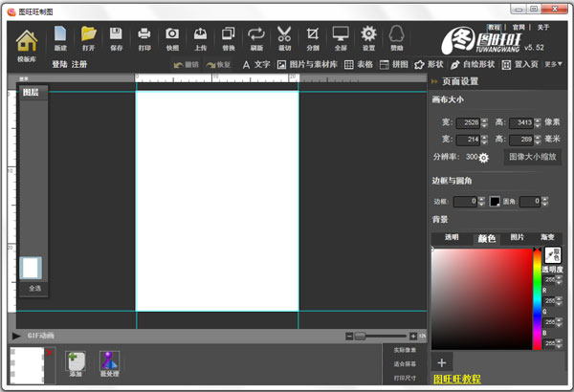Take a snapshot with 快照 camera icon
Viewport: 574px width, 392px height.
point(172,38)
